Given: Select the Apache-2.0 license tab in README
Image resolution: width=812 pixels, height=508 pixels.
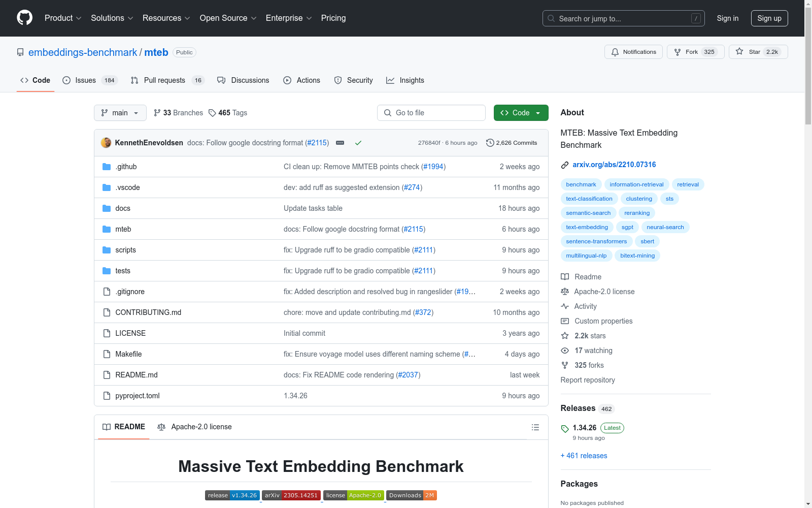Looking at the screenshot, I should [195, 427].
